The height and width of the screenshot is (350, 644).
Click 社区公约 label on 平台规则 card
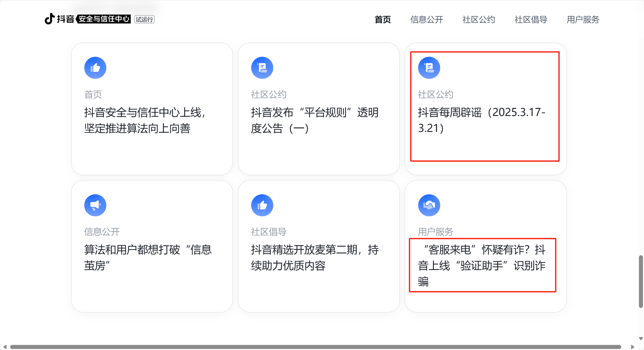click(269, 94)
